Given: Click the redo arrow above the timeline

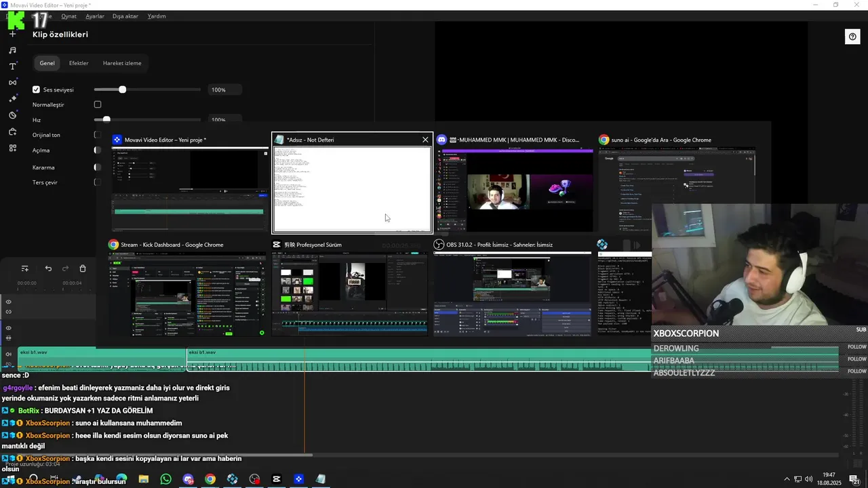Looking at the screenshot, I should [65, 269].
